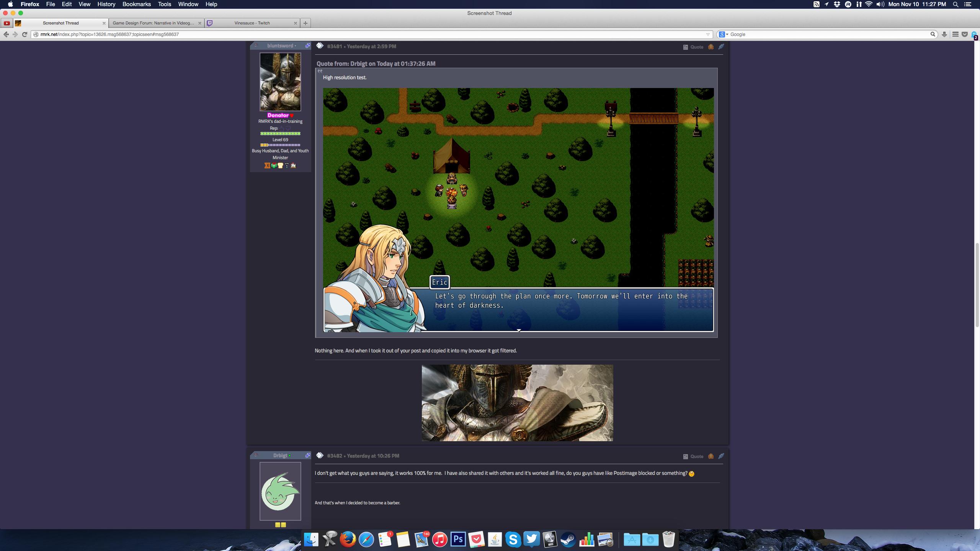This screenshot has width=980, height=551.
Task: Switch to the Vinesauce - Twitch tab
Action: point(252,23)
